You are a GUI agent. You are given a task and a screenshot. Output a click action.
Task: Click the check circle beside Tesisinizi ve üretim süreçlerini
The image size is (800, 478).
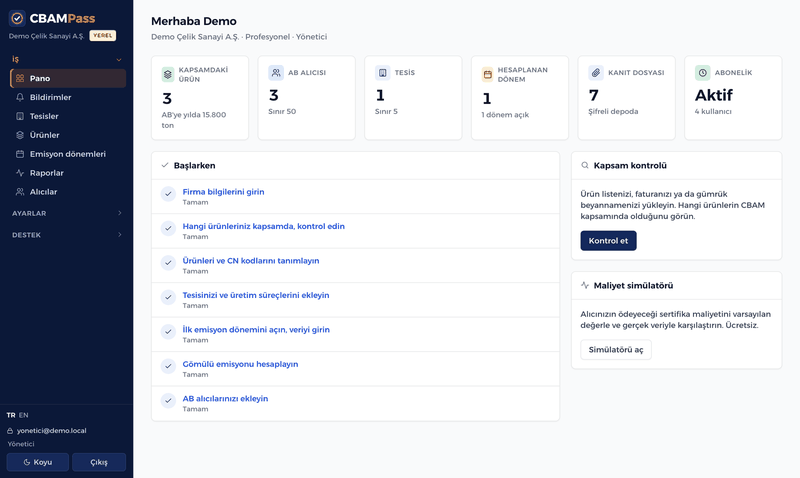(168, 297)
